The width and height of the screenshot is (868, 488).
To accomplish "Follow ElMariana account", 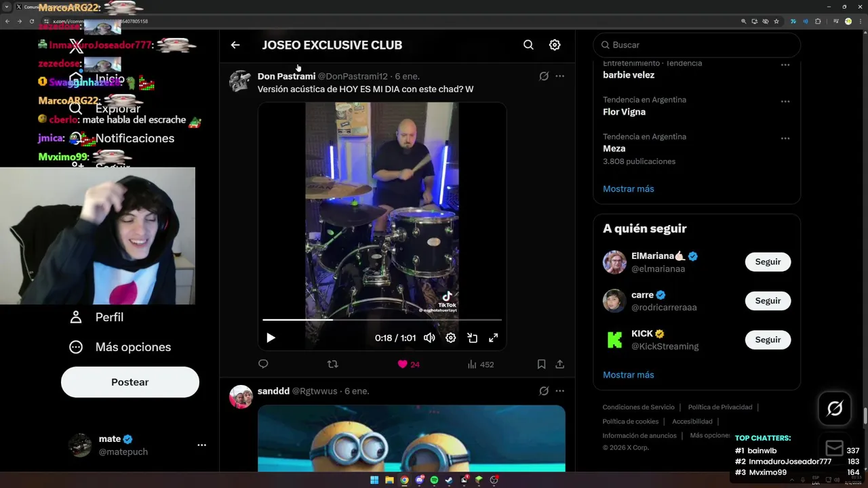I will [768, 262].
